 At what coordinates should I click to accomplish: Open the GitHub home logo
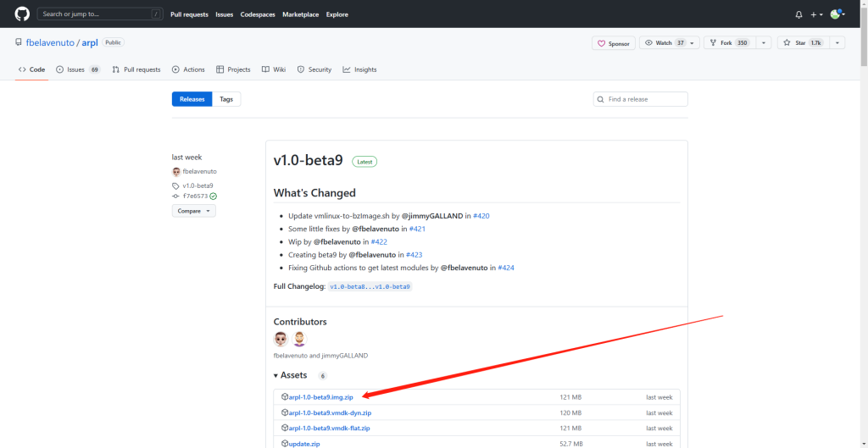[x=22, y=14]
